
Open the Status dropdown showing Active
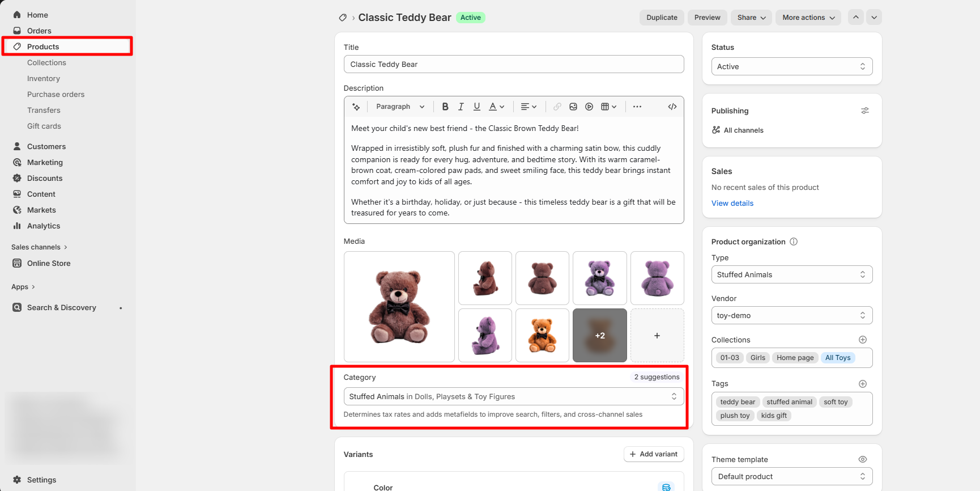pyautogui.click(x=792, y=66)
